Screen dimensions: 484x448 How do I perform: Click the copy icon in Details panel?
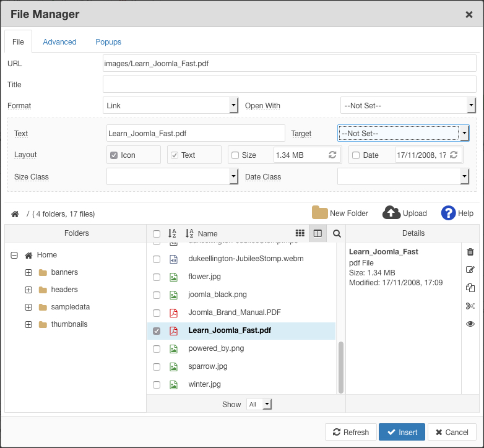(x=470, y=288)
